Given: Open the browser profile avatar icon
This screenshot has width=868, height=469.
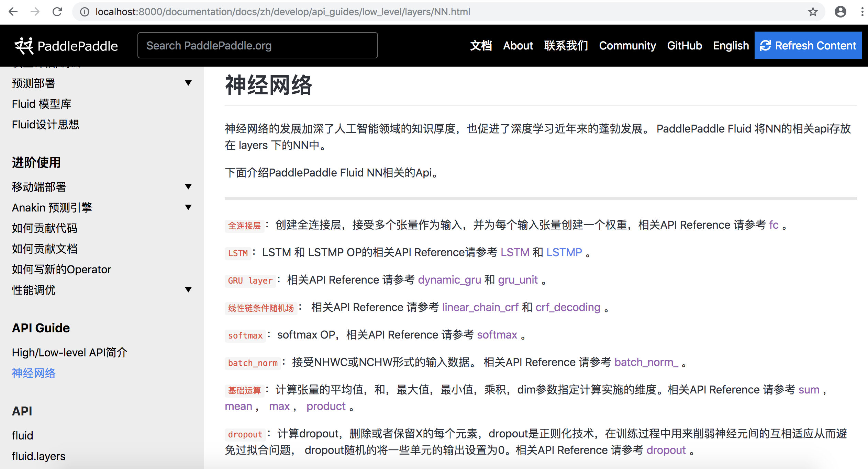Looking at the screenshot, I should tap(840, 12).
